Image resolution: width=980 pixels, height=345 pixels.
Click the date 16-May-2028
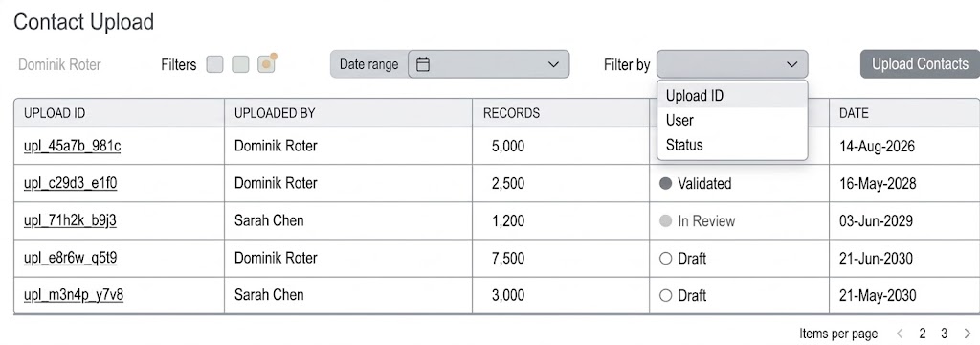(x=878, y=183)
